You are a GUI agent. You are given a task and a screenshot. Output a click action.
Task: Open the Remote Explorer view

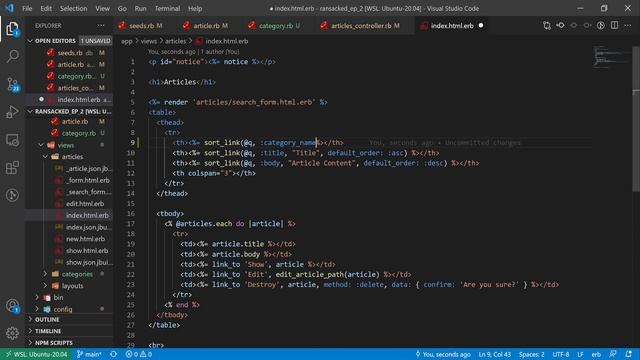pos(12,140)
